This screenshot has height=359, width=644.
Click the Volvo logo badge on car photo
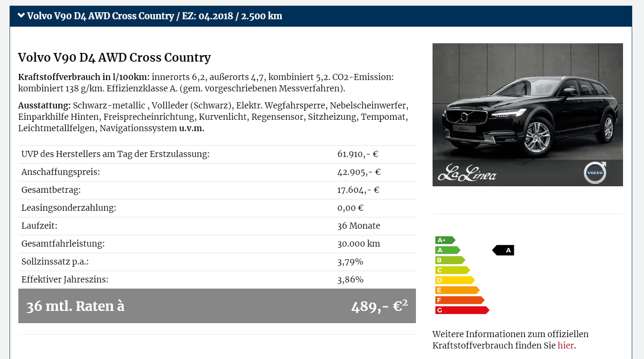595,173
